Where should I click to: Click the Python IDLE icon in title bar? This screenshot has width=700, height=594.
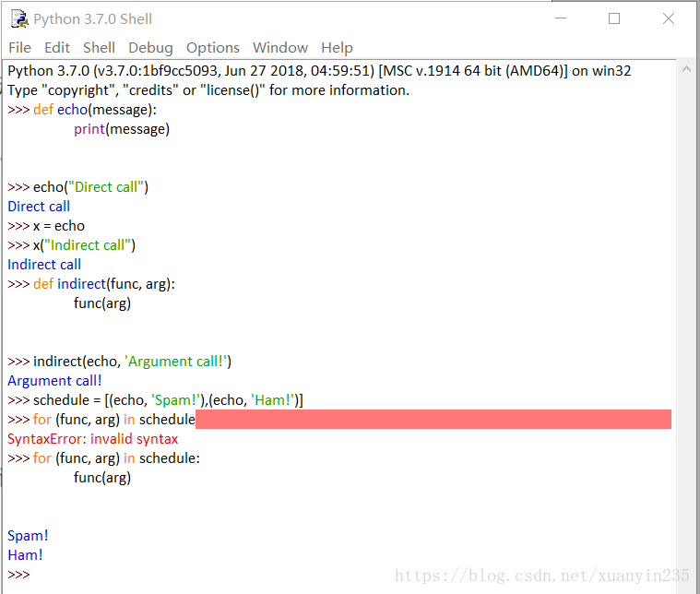(x=19, y=19)
